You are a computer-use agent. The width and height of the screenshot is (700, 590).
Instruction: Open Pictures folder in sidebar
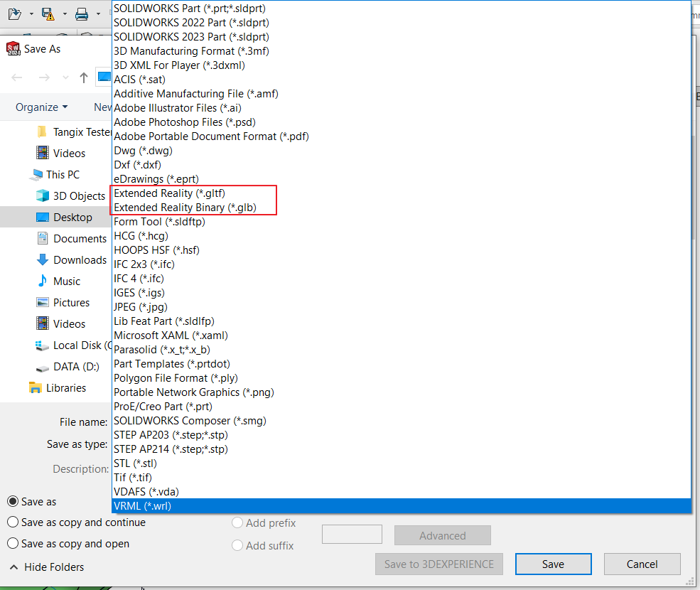click(x=63, y=302)
